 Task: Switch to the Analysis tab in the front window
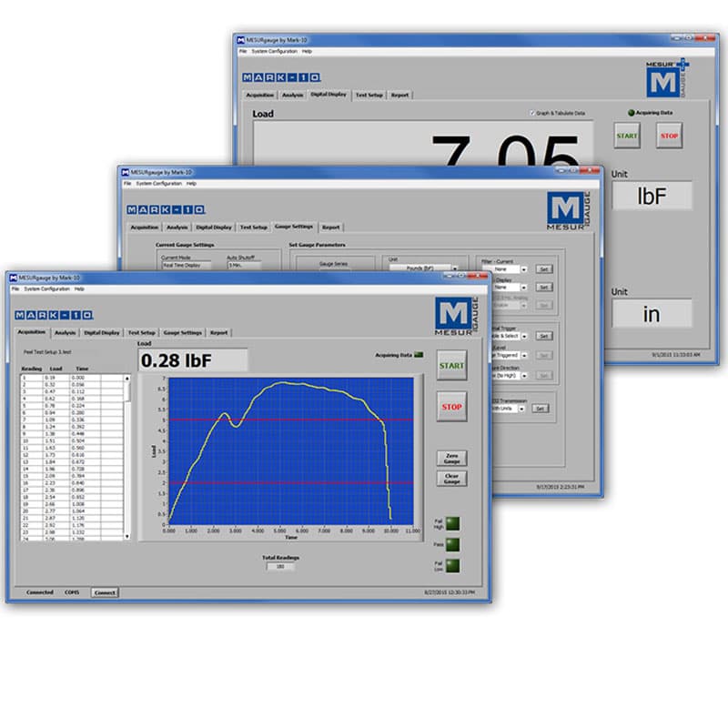(x=65, y=333)
